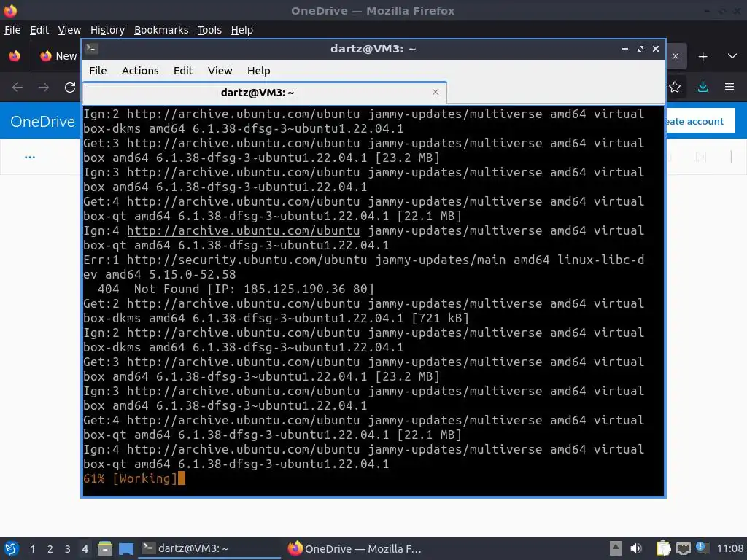This screenshot has height=560, width=747.
Task: Open the Firefox Bookmarks menu
Action: [x=161, y=30]
